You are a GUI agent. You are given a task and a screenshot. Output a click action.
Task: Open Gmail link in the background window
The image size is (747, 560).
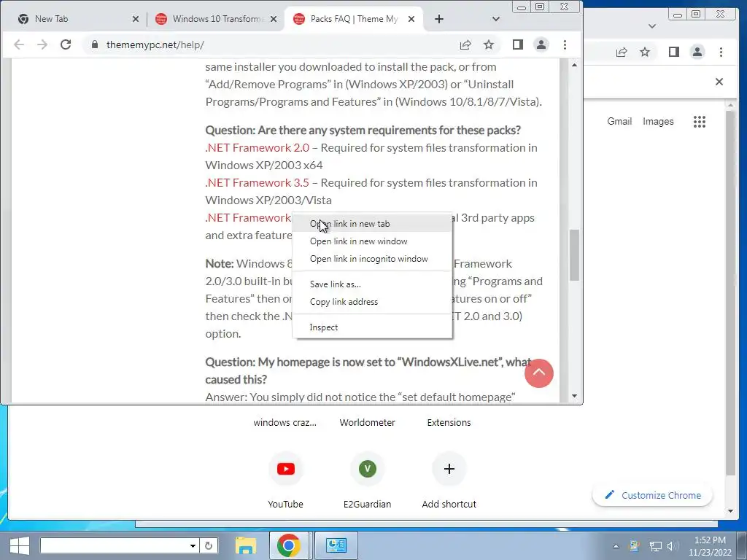(x=619, y=122)
